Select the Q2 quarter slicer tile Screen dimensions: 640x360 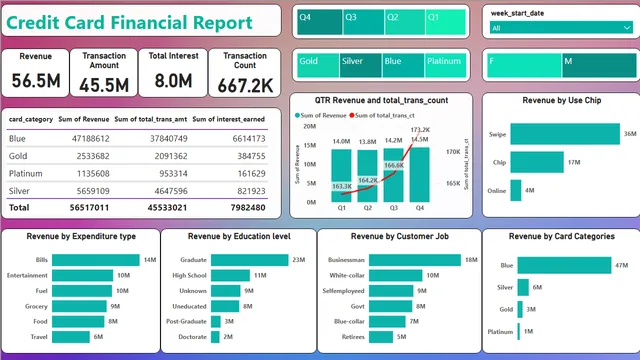pos(404,22)
